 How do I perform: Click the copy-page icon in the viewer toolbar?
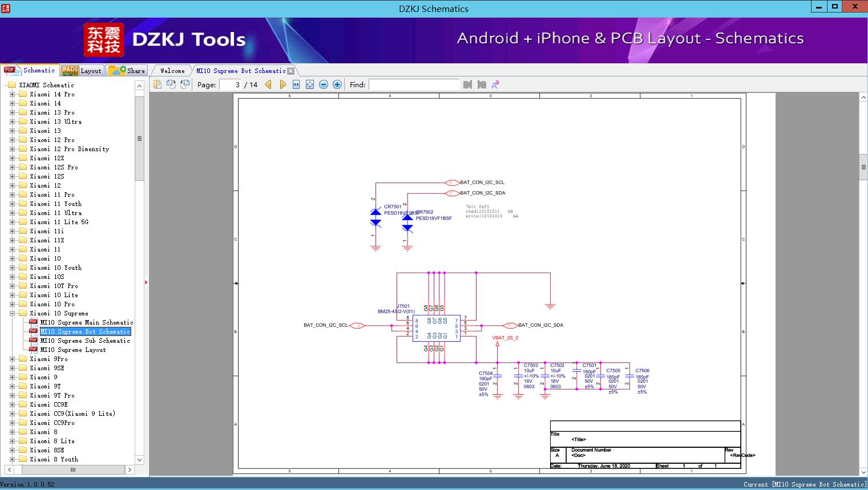pos(157,84)
